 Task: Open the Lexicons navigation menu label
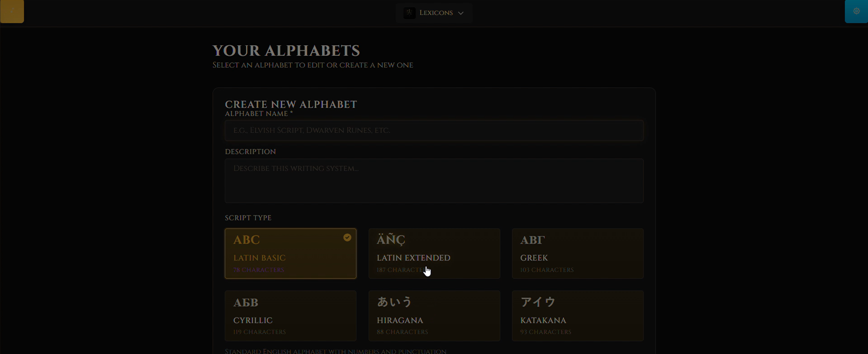436,13
